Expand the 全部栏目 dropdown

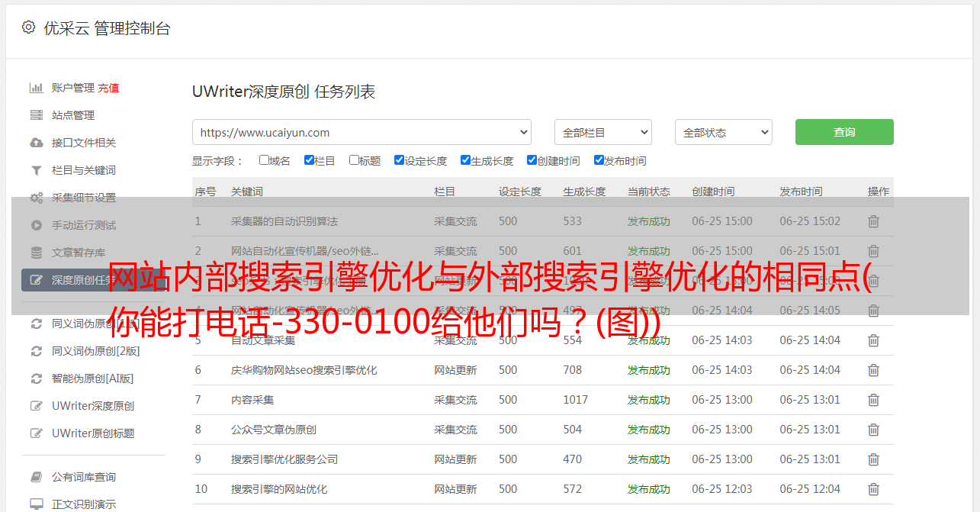pyautogui.click(x=603, y=132)
